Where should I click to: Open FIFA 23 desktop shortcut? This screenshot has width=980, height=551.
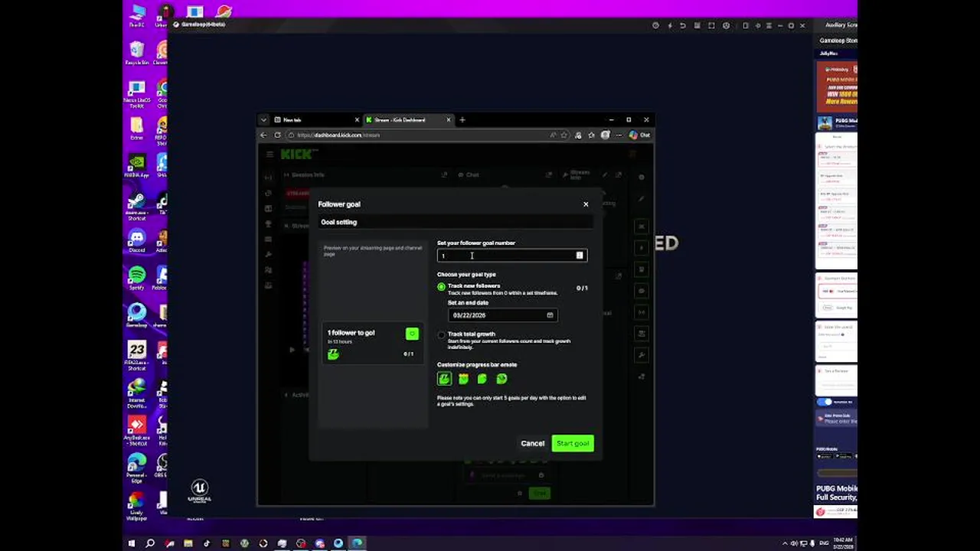[137, 355]
